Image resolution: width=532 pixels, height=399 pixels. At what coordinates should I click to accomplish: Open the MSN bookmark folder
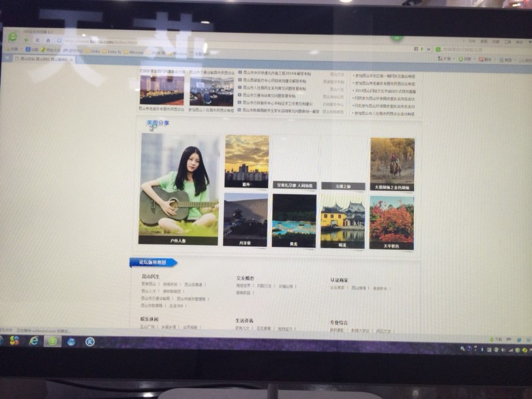point(157,53)
